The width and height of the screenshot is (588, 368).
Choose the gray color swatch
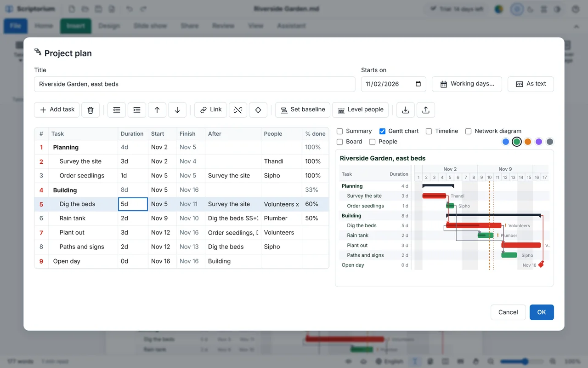[x=550, y=142]
